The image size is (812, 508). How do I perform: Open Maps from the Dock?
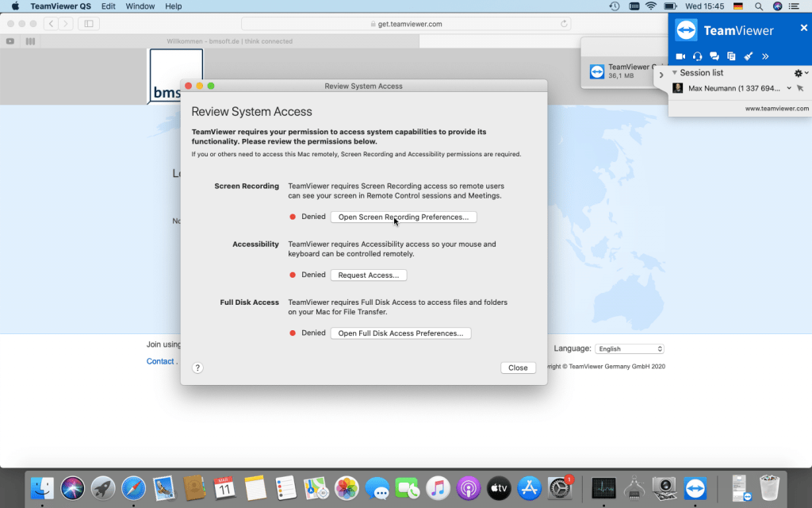(x=316, y=488)
